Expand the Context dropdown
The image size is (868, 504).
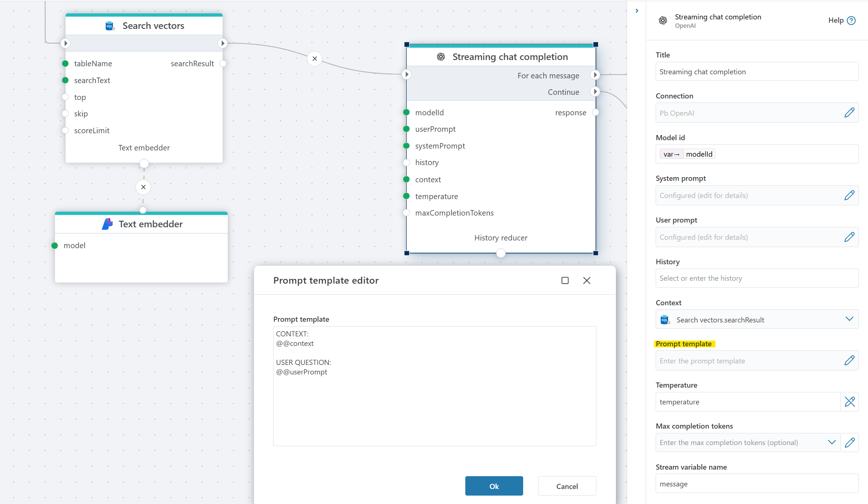pyautogui.click(x=849, y=319)
